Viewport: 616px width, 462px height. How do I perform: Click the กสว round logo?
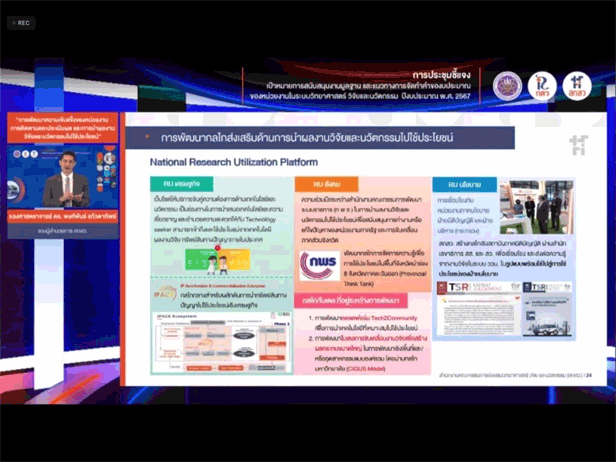[x=542, y=86]
